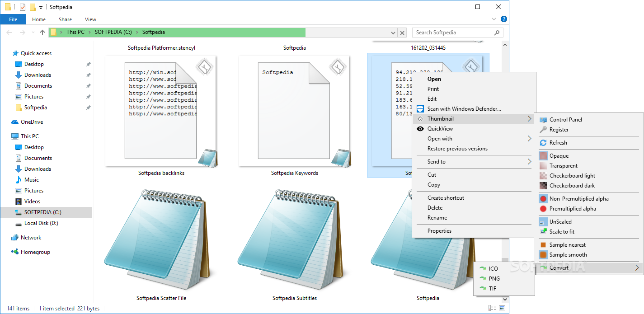Image resolution: width=644 pixels, height=314 pixels.
Task: Select Network in navigation pane
Action: pyautogui.click(x=31, y=238)
